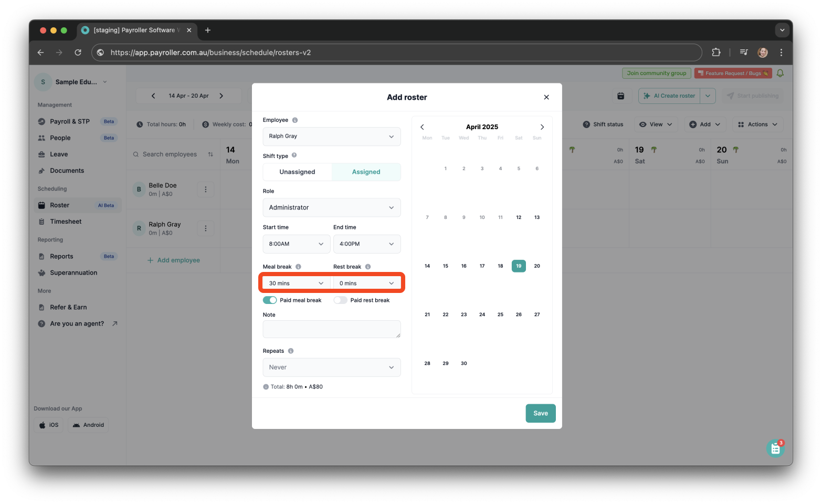Click the Join community group button

point(656,73)
